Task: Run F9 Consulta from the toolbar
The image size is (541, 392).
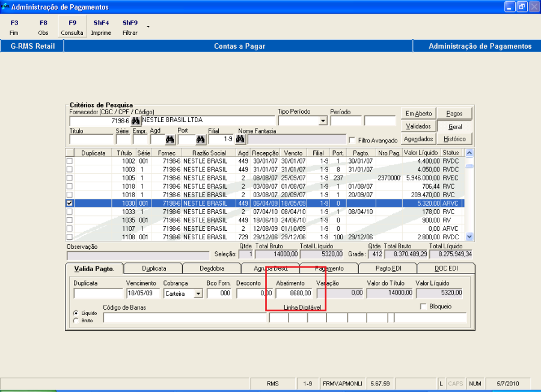Action: tap(72, 28)
